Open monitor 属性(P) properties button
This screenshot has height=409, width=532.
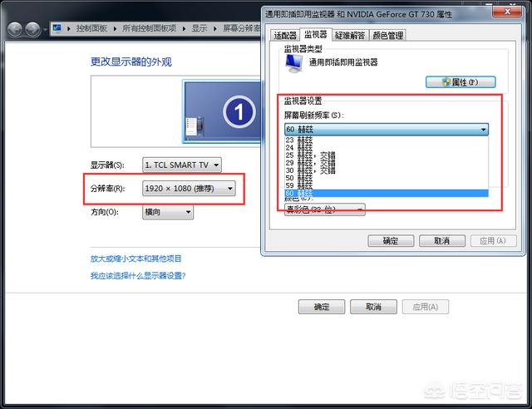(x=461, y=82)
